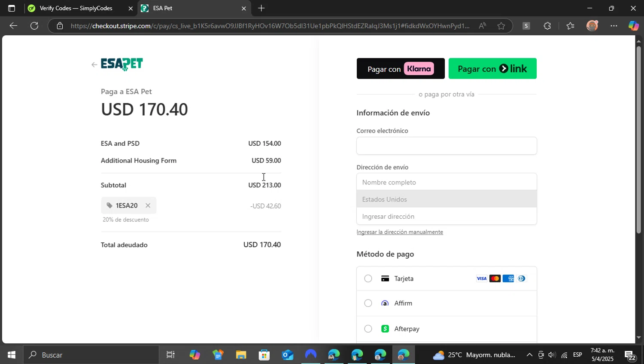
Task: Click the ESP language indicator
Action: 577,355
